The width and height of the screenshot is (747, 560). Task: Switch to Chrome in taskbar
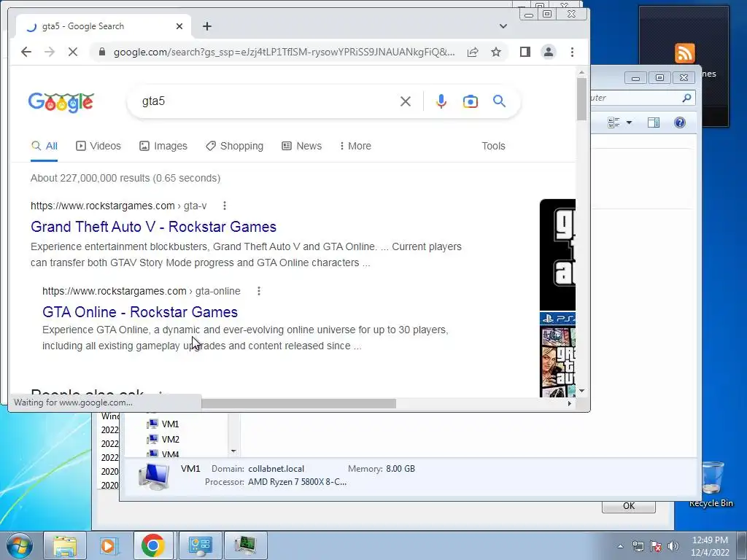pyautogui.click(x=153, y=545)
